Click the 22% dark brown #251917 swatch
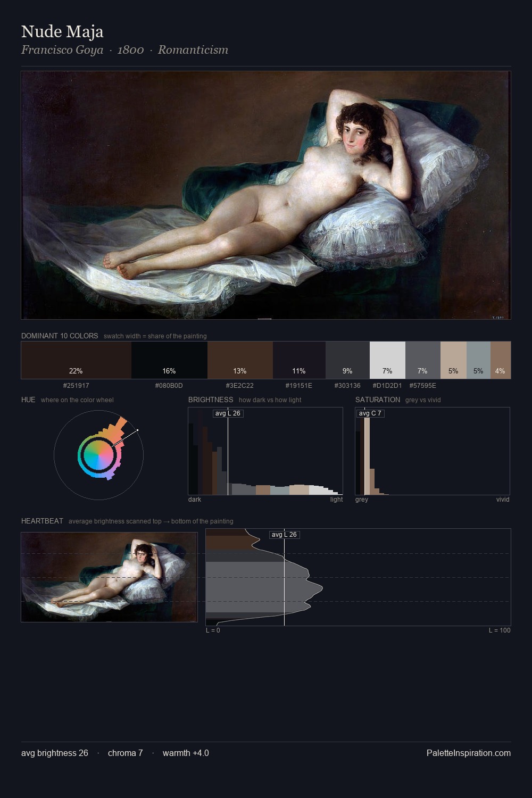Image resolution: width=532 pixels, height=798 pixels. [76, 360]
